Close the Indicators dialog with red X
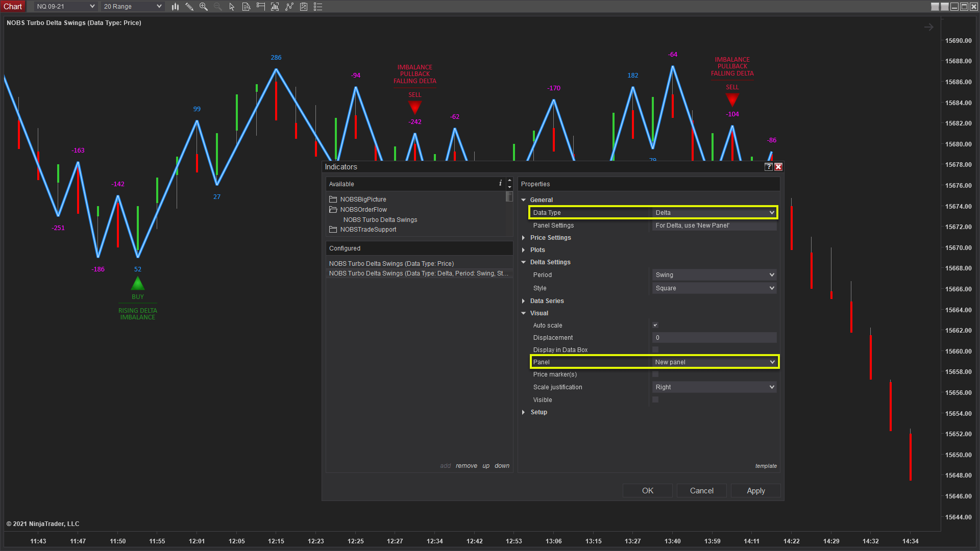Screen dimensions: 980x551 (x=778, y=167)
